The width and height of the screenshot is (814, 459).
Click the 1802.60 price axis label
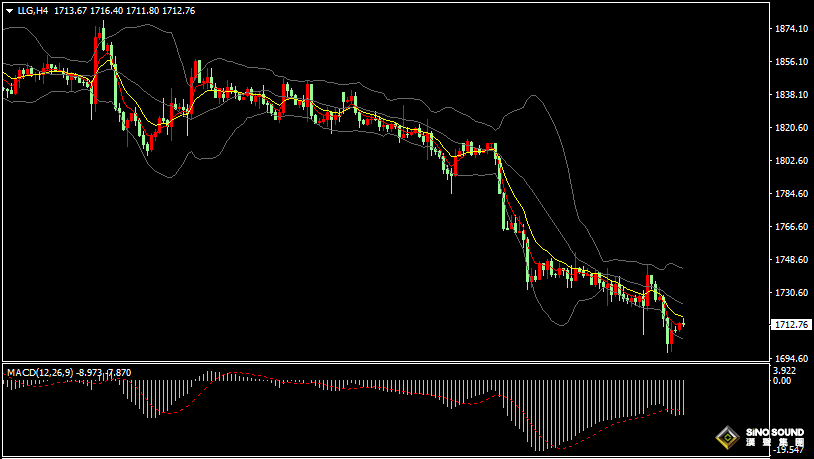click(x=790, y=160)
